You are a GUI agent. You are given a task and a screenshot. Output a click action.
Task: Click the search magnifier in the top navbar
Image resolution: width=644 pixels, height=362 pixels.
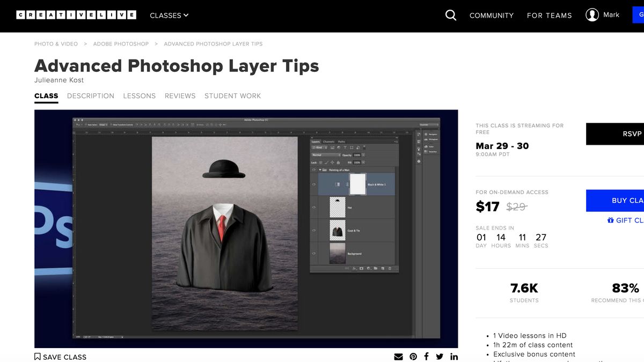pyautogui.click(x=450, y=15)
